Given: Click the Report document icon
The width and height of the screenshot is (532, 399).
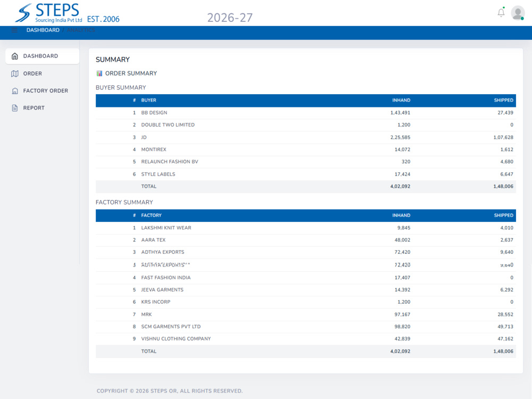Looking at the screenshot, I should click(14, 108).
